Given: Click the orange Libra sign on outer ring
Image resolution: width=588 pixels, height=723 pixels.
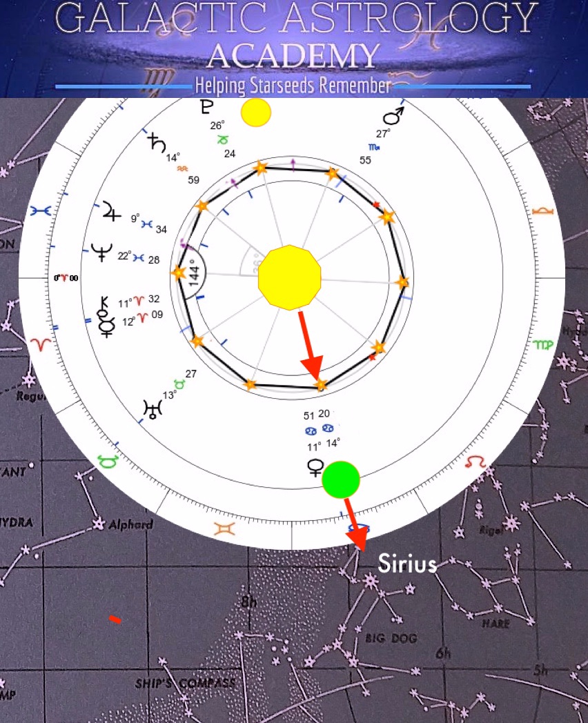Looking at the screenshot, I should 542,211.
